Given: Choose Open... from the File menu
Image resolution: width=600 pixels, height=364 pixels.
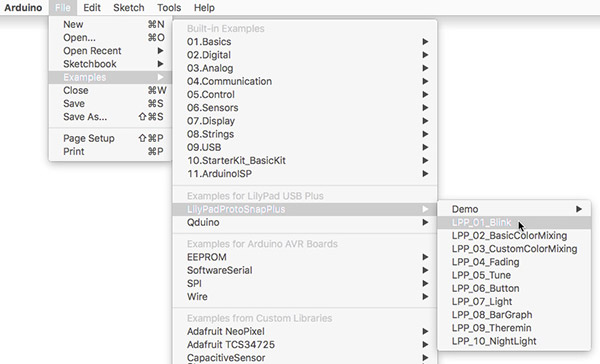Looking at the screenshot, I should click(110, 38).
